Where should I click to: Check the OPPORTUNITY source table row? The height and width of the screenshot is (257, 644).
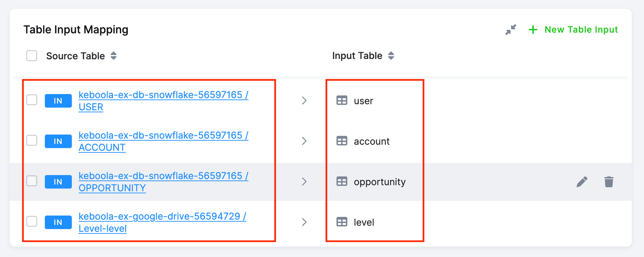click(x=32, y=181)
